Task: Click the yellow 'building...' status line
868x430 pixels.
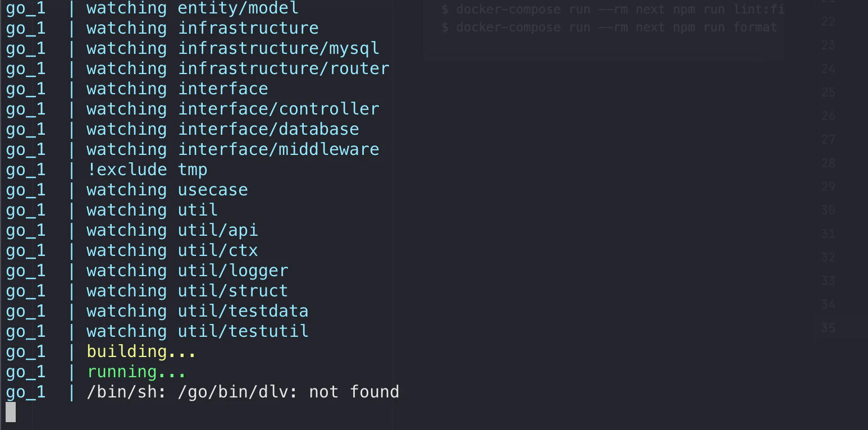Action: click(x=141, y=351)
